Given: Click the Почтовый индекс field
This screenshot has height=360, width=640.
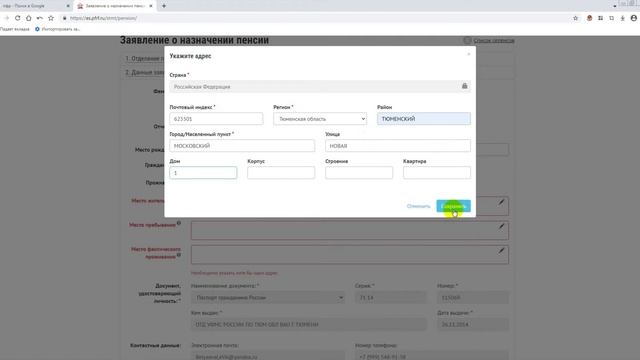Looking at the screenshot, I should coord(216,119).
